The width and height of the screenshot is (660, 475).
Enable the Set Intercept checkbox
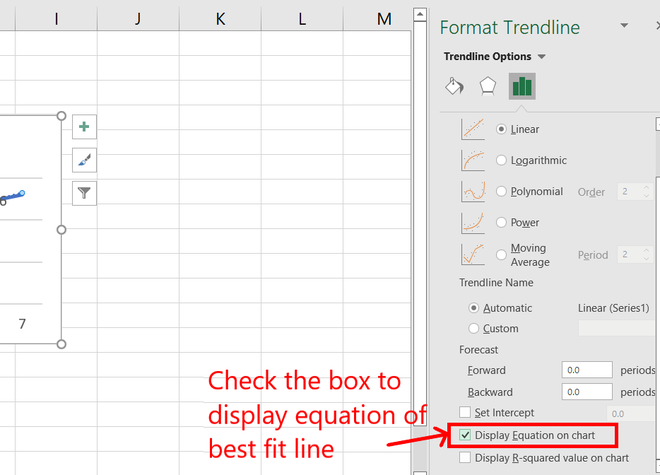(x=465, y=412)
